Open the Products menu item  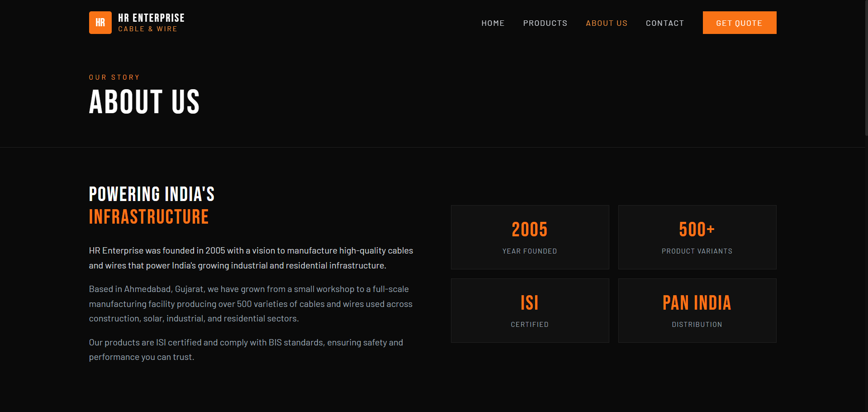545,23
